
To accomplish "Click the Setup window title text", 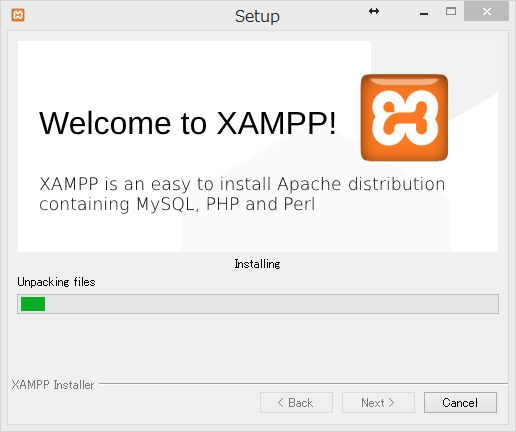I will (x=257, y=16).
